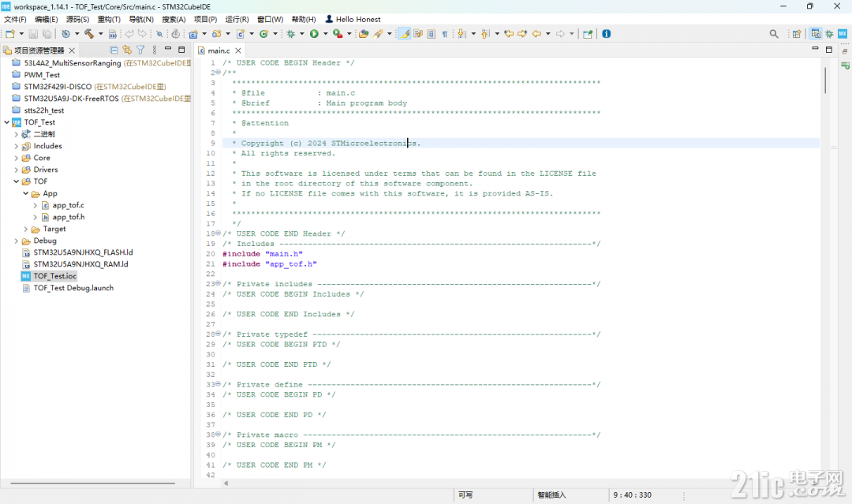The image size is (852, 504).
Task: Click the Last Edit Location arrow
Action: [509, 34]
